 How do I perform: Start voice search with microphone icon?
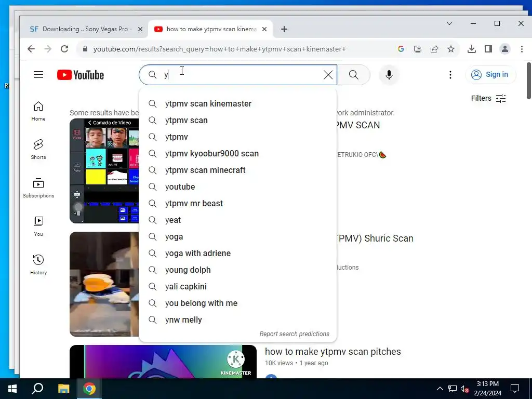389,75
